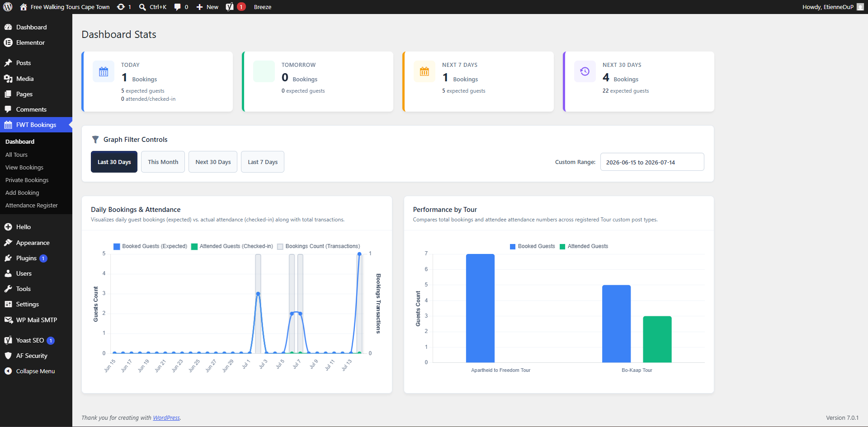Screen dimensions: 868x427
Task: Click the Plugins update count badge
Action: [43, 258]
